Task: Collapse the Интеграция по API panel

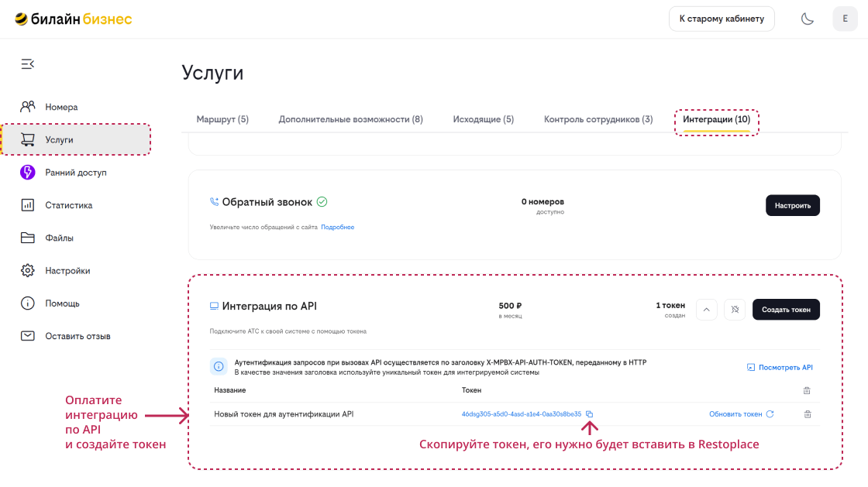Action: pos(706,309)
